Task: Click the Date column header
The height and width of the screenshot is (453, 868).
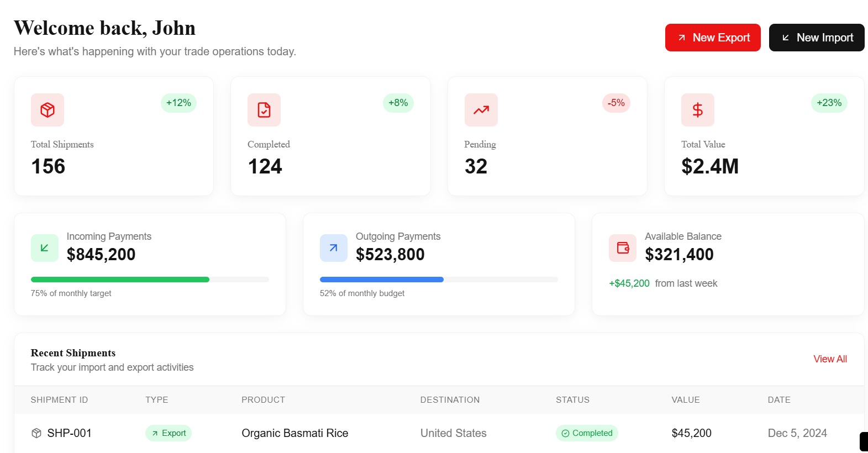Action: [778, 400]
